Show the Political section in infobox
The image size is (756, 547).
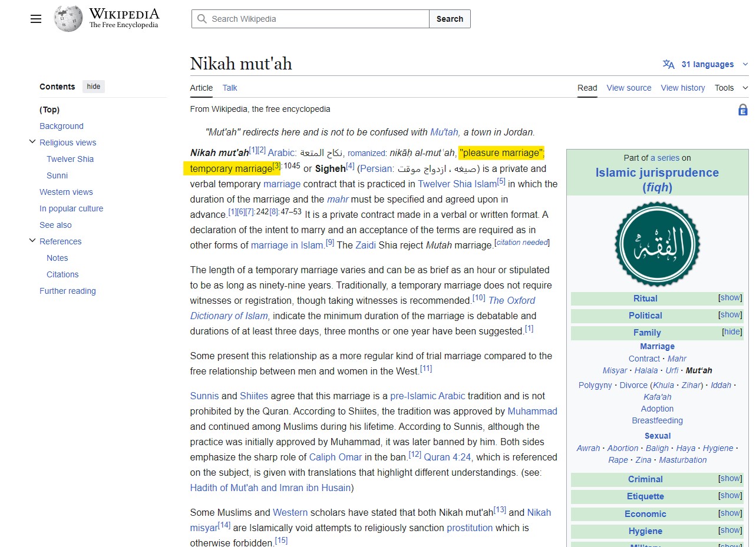click(x=730, y=315)
